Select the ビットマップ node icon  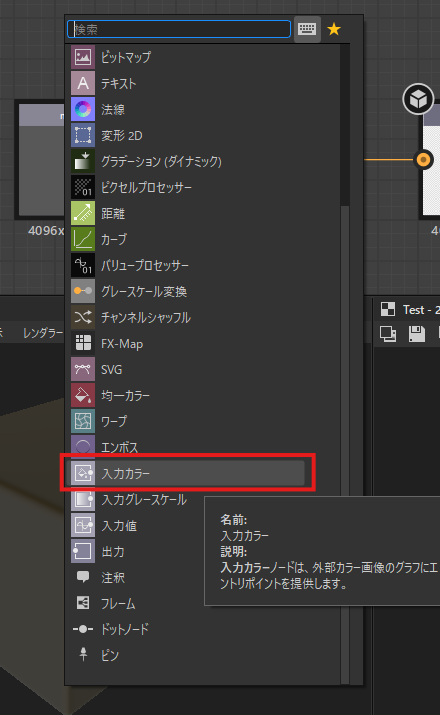[x=83, y=57]
